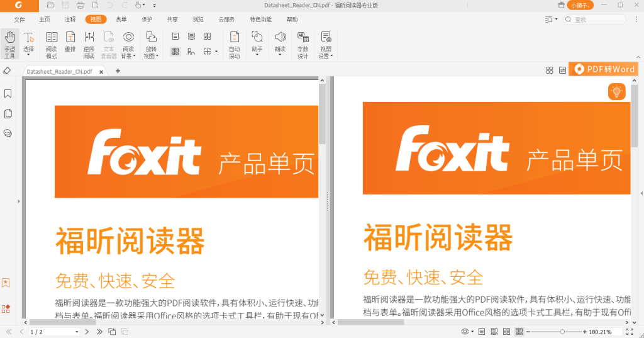This screenshot has height=338, width=644.
Task: Open Bookmarks panel in left sidebar
Action: point(8,94)
